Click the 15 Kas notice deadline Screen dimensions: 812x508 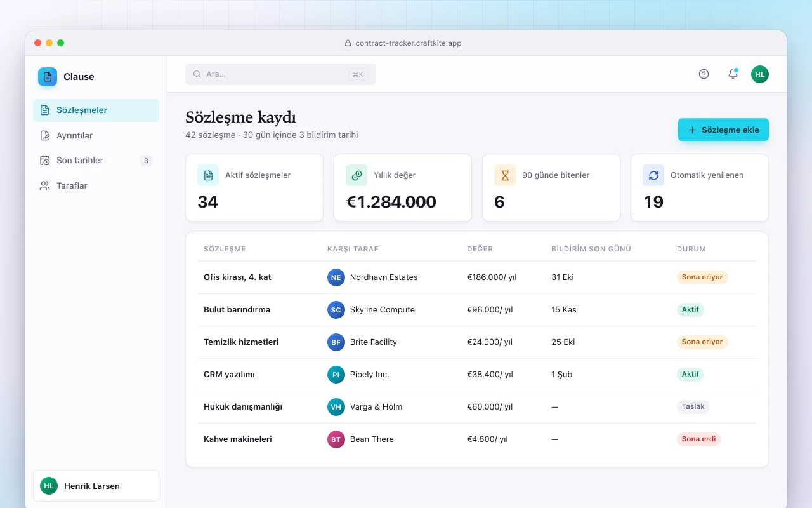click(x=564, y=310)
